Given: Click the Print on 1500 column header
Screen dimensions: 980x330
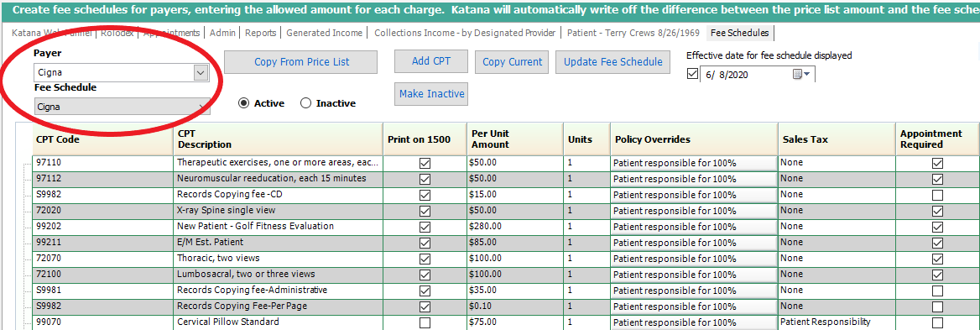Looking at the screenshot, I should pyautogui.click(x=425, y=139).
